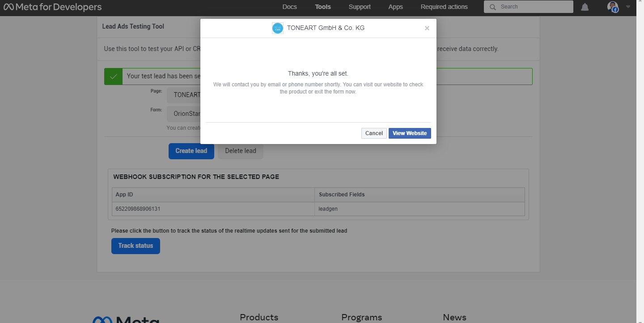
Task: Click the Meta logo in the footer
Action: pos(126,319)
